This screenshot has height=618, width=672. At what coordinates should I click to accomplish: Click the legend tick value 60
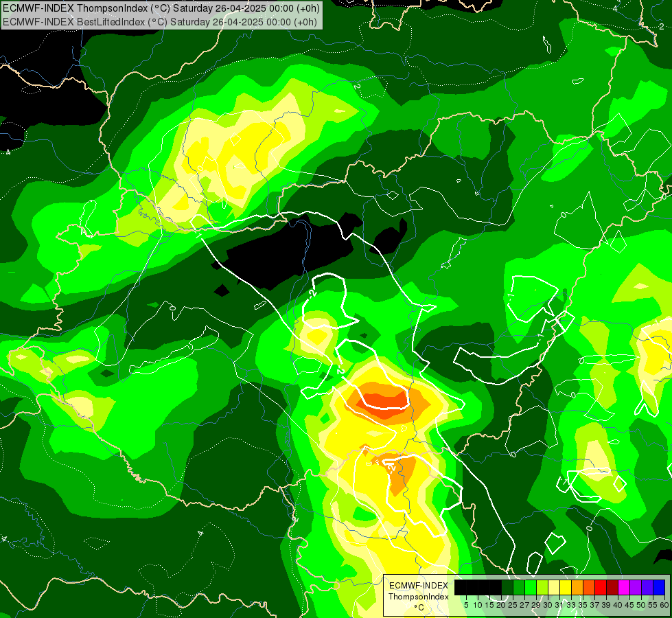664,605
